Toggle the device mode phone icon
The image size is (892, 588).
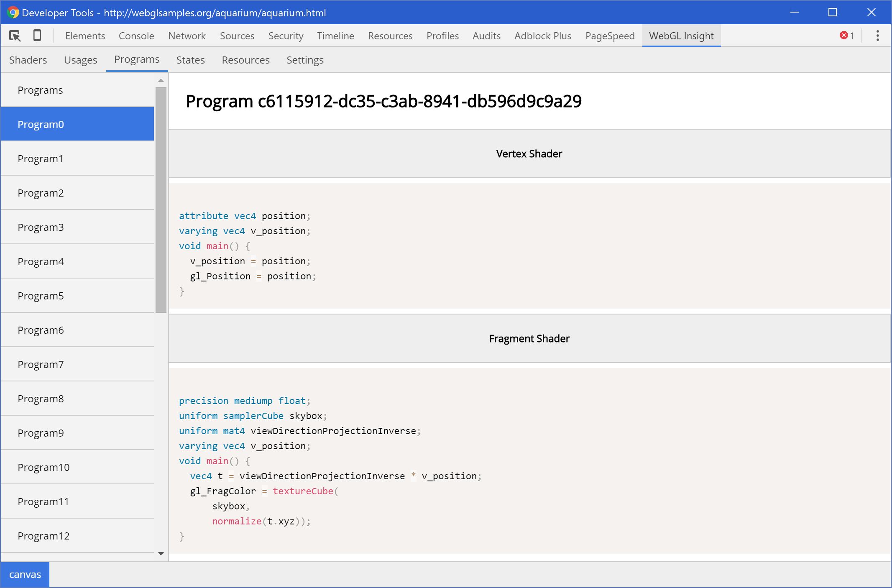(37, 36)
